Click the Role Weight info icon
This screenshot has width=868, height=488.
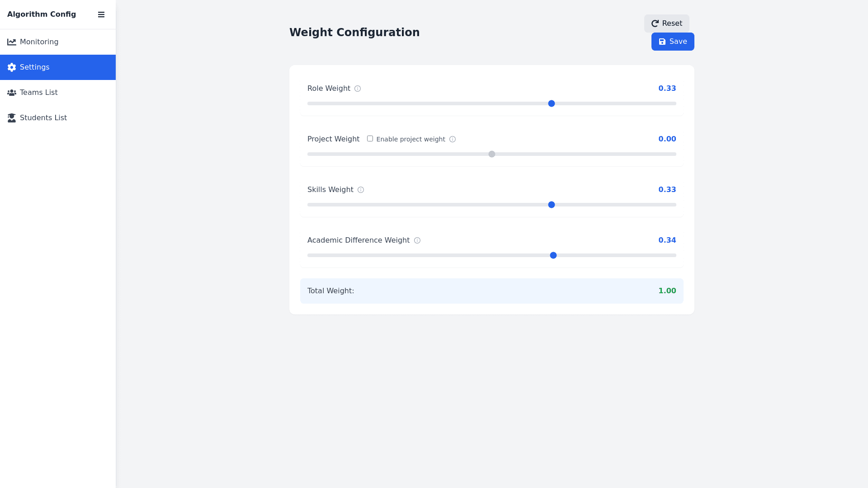pos(358,89)
